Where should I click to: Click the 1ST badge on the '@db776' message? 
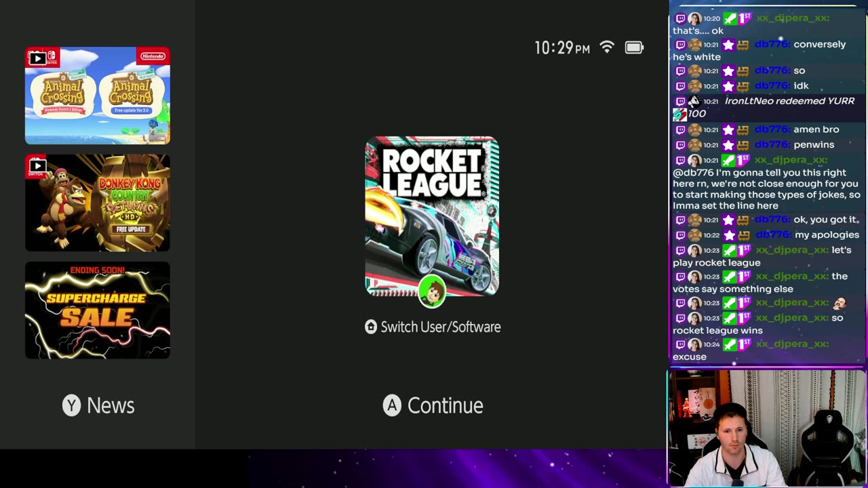pos(744,161)
